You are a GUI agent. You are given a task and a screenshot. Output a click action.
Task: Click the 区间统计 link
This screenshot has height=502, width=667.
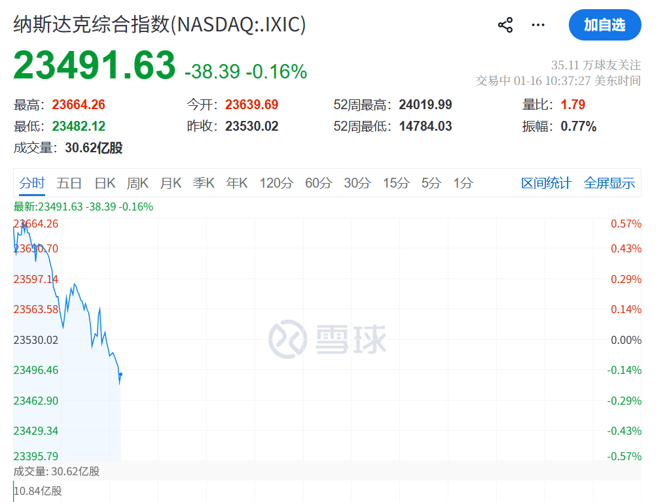pyautogui.click(x=546, y=183)
